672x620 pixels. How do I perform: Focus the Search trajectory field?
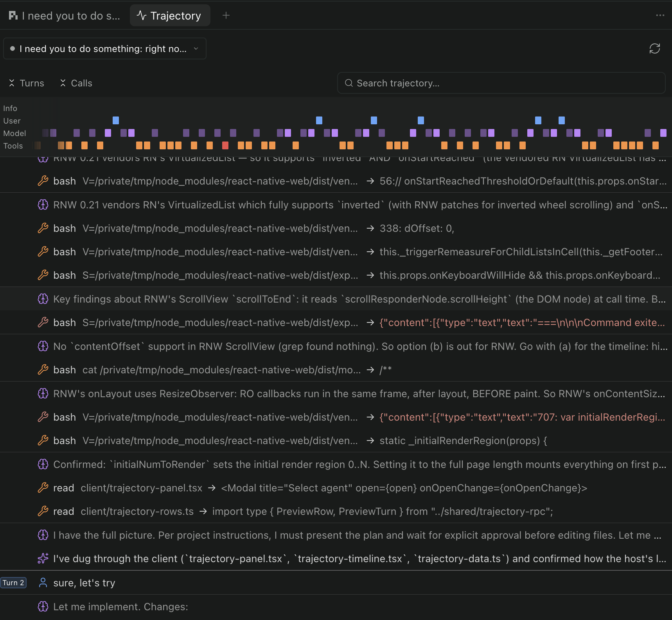(x=501, y=83)
